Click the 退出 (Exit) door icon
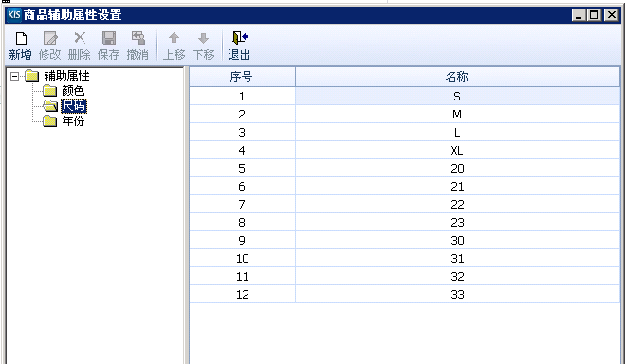This screenshot has height=364, width=625. (240, 38)
